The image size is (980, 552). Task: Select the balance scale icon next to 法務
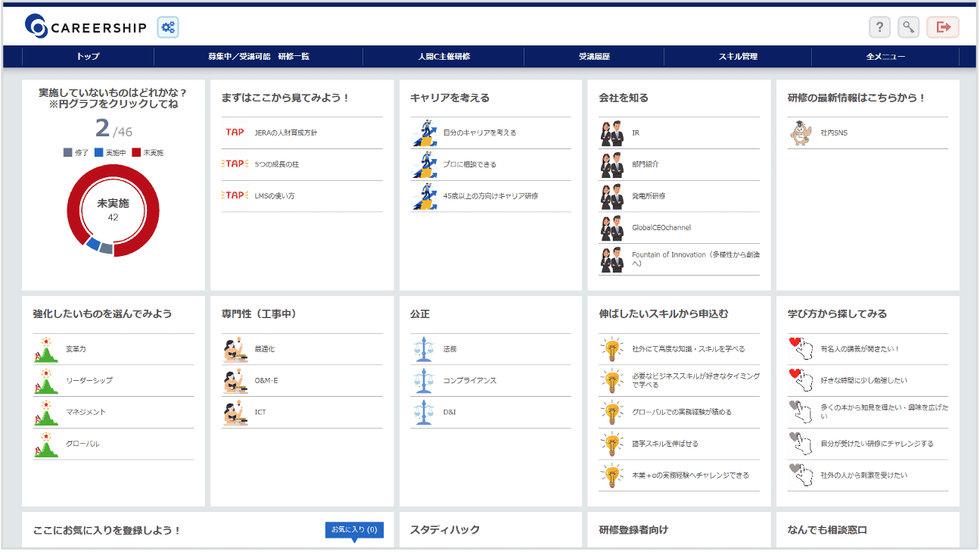[425, 348]
